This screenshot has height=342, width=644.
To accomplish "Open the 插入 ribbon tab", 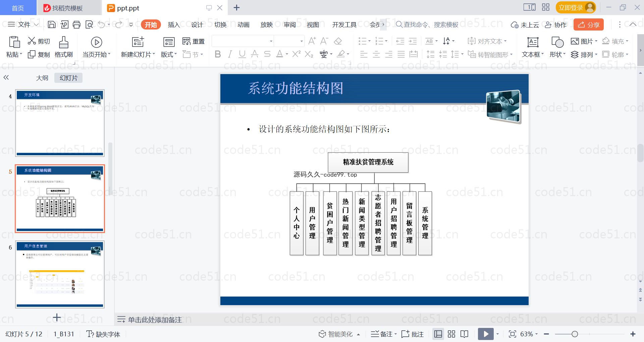I will coord(174,24).
